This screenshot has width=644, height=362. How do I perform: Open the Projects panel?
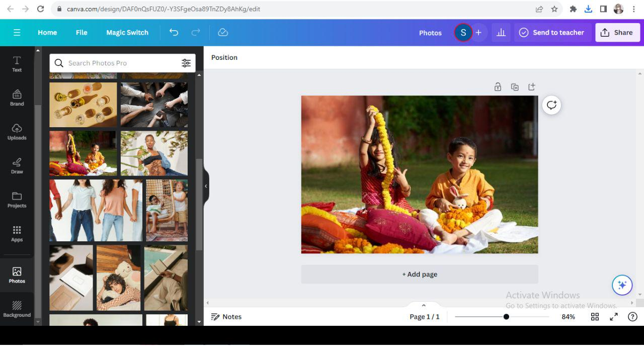click(x=17, y=200)
